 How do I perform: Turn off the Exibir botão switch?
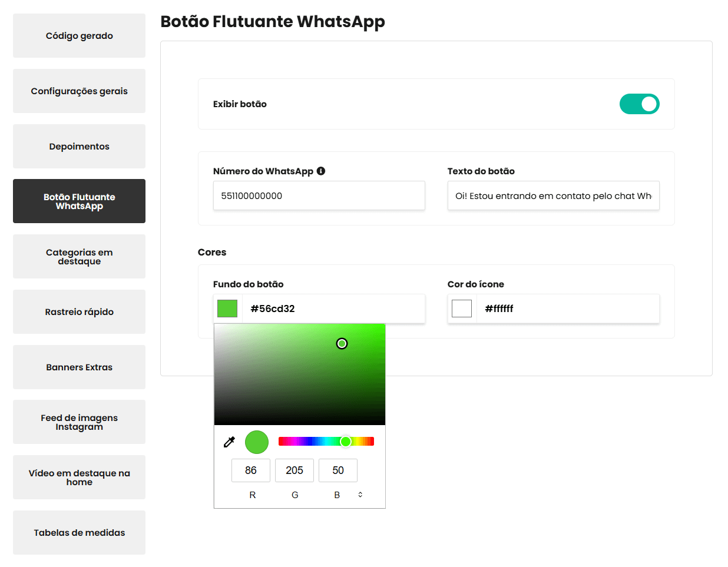click(639, 104)
